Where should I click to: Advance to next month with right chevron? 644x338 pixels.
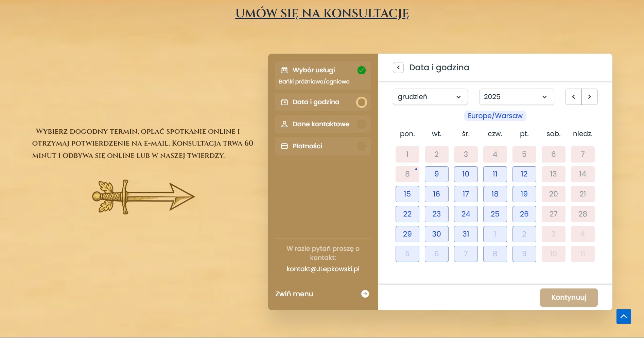[x=590, y=97]
